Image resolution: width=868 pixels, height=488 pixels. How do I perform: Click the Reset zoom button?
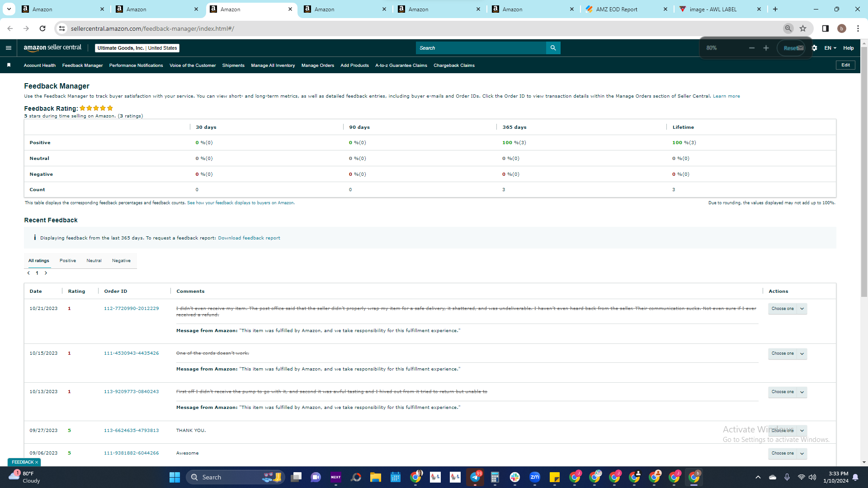coord(791,48)
